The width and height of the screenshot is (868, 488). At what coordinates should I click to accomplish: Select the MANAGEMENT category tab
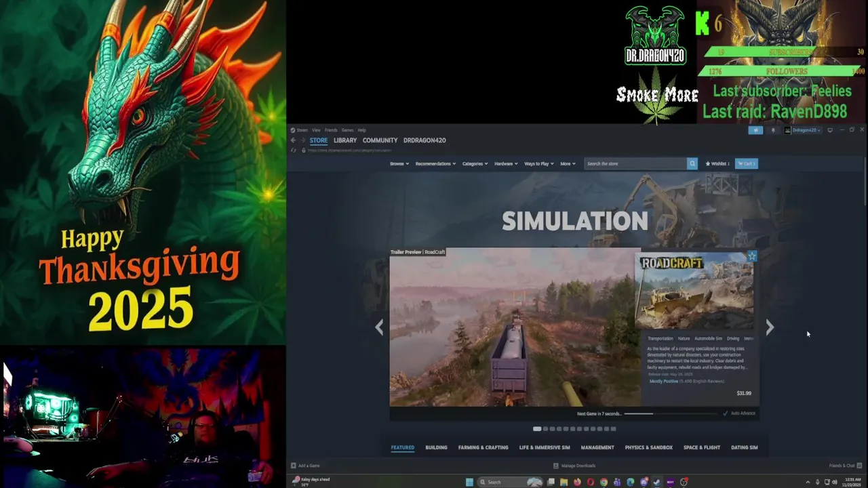(x=597, y=447)
